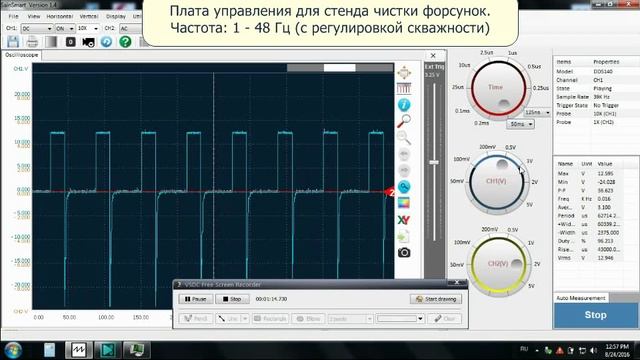Click the Clear button in recorder

click(x=444, y=318)
